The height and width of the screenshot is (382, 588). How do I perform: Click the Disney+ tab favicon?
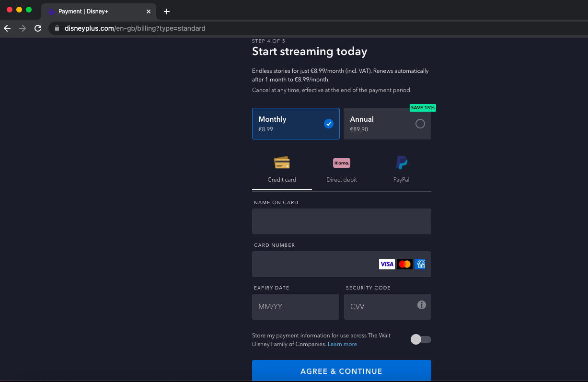click(51, 12)
